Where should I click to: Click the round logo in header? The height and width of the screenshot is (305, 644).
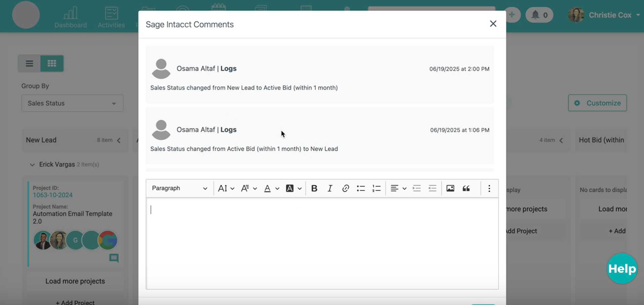point(26,15)
